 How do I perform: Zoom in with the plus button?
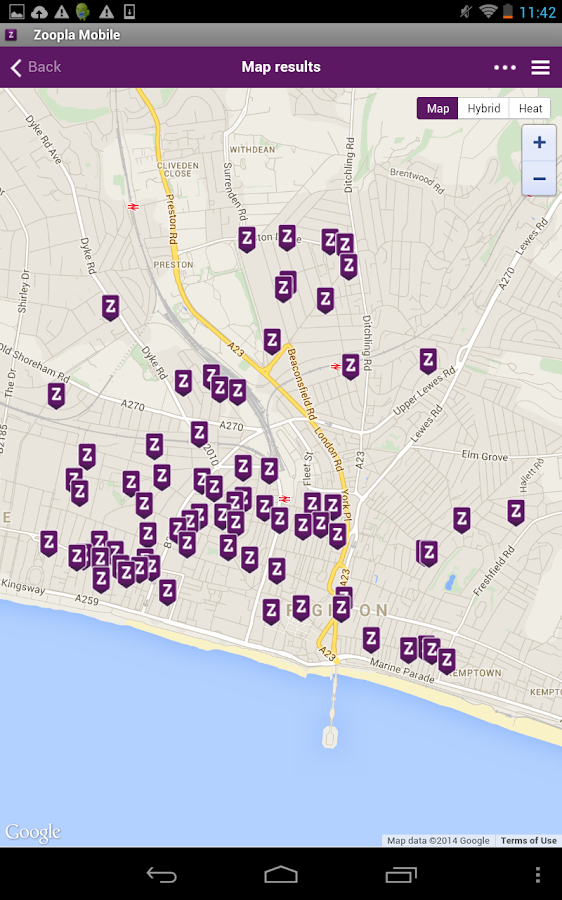(x=539, y=142)
